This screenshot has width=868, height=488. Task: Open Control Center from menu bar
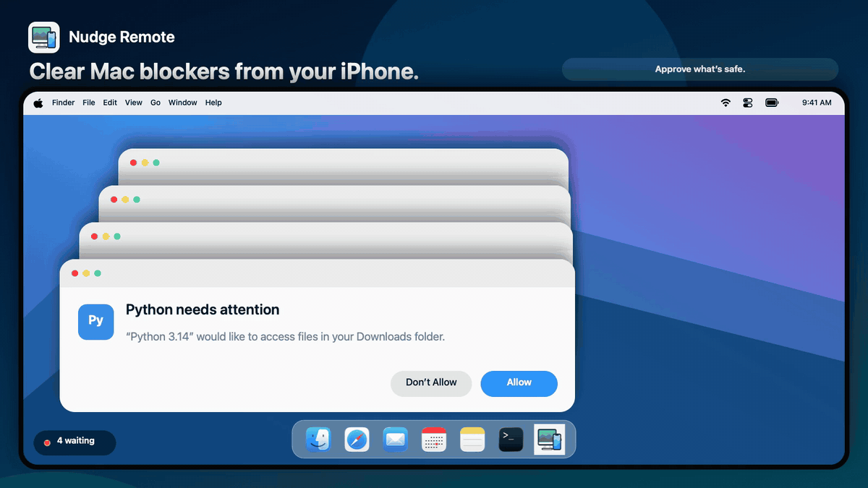coord(748,103)
